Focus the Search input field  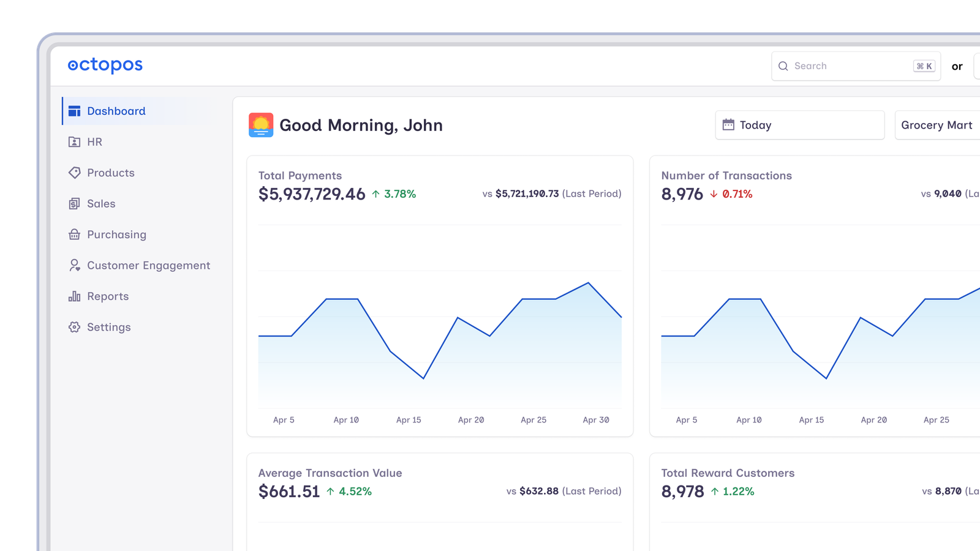(856, 66)
